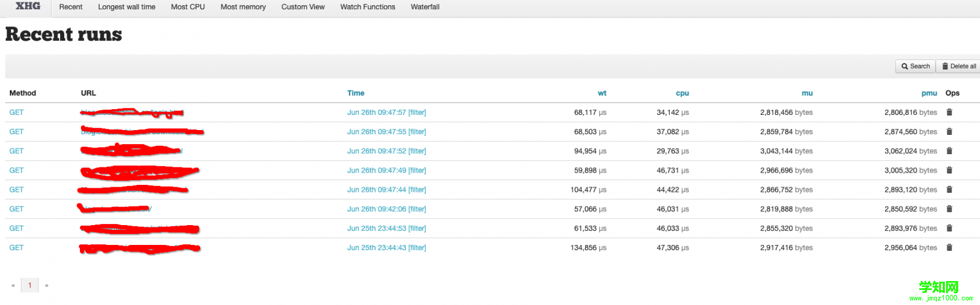
Task: Sort runs by cpu column header
Action: pos(682,93)
